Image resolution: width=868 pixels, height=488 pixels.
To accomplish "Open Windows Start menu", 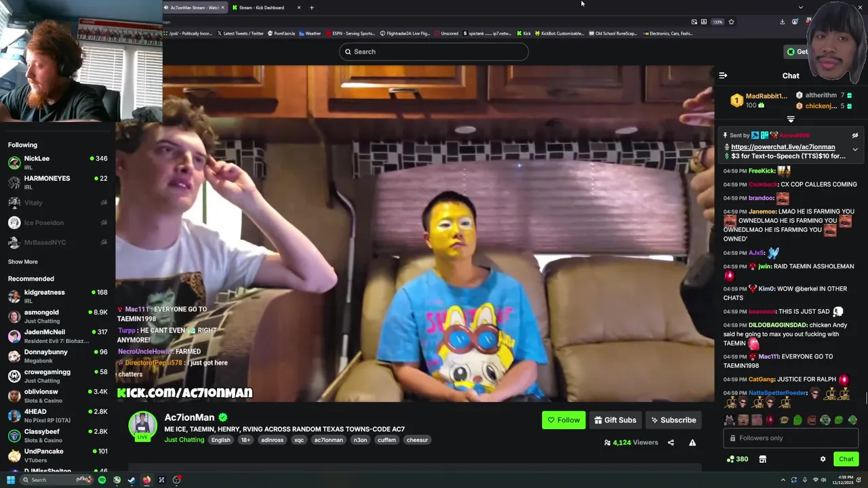I will pos(11,480).
